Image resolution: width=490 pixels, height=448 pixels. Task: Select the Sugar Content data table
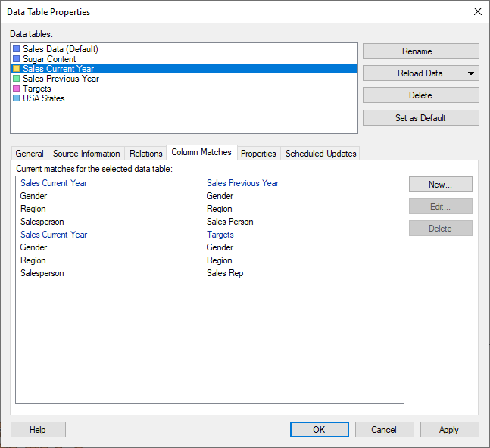click(x=184, y=59)
